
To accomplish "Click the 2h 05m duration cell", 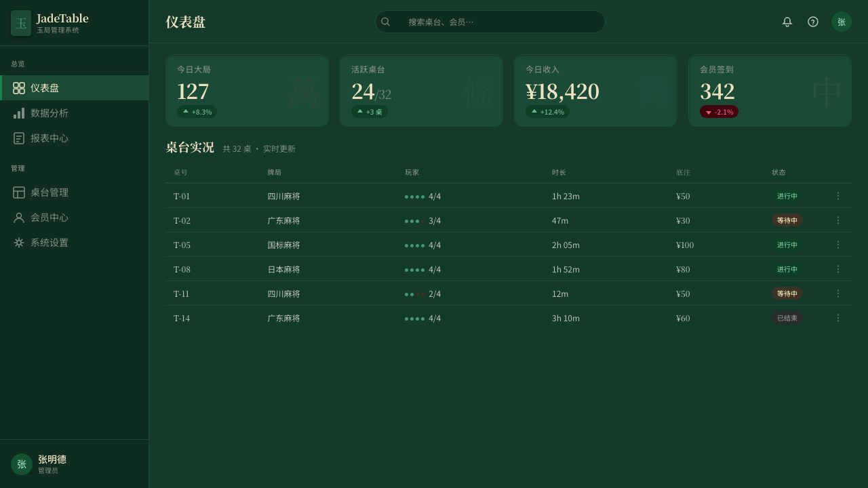I will pyautogui.click(x=566, y=245).
